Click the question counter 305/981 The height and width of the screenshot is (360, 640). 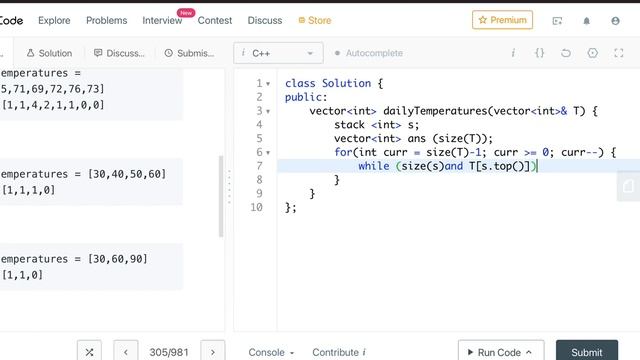tap(169, 352)
